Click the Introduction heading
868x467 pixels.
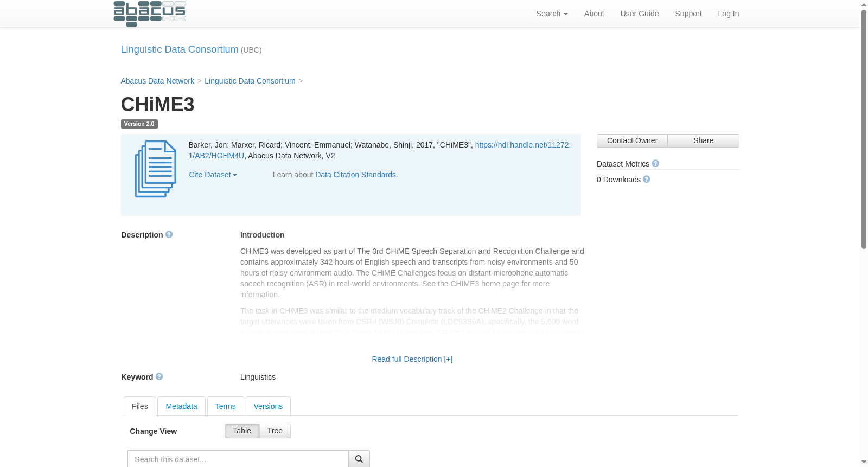pos(263,235)
